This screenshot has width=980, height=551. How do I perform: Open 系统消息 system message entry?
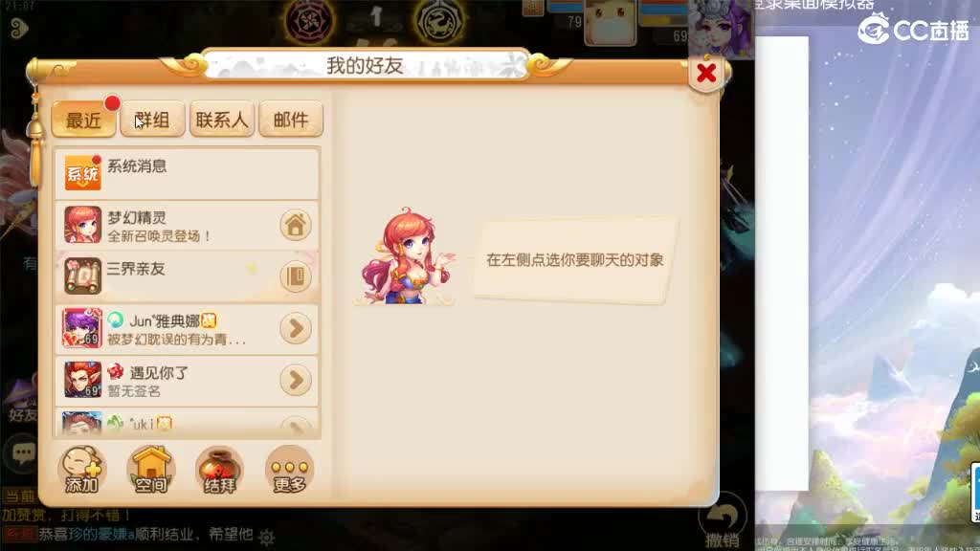point(187,174)
